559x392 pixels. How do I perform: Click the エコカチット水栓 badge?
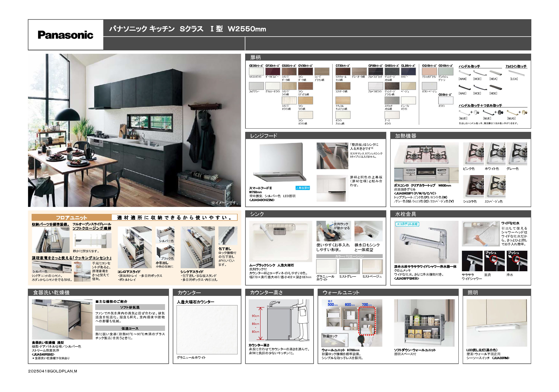click(x=407, y=224)
